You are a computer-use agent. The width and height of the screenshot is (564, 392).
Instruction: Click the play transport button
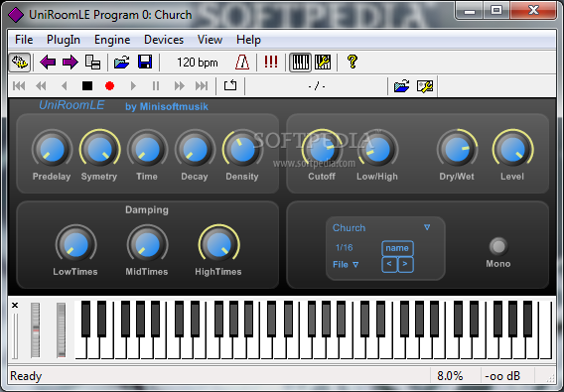click(133, 86)
